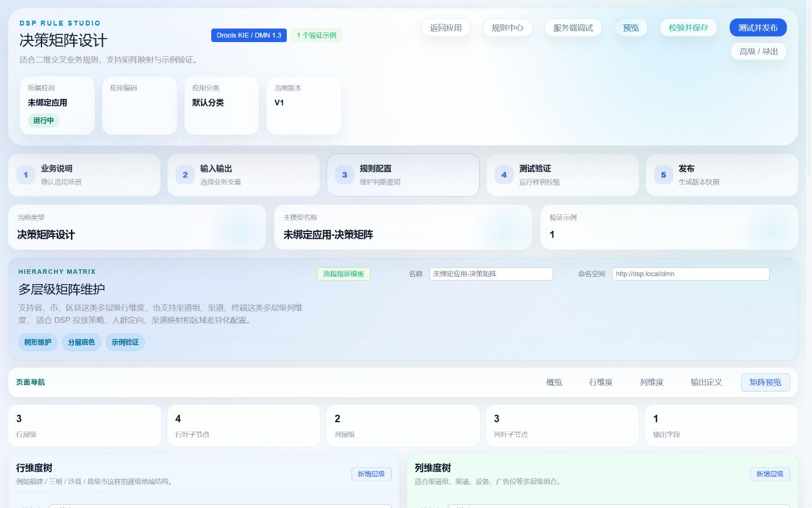
Task: Switch to 矩阵预览 section
Action: point(765,382)
